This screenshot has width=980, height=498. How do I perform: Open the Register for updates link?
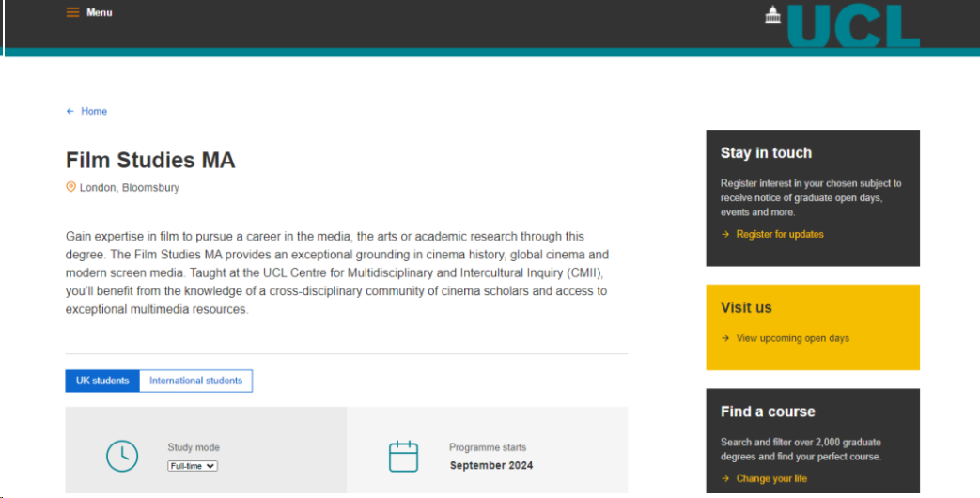click(x=780, y=234)
